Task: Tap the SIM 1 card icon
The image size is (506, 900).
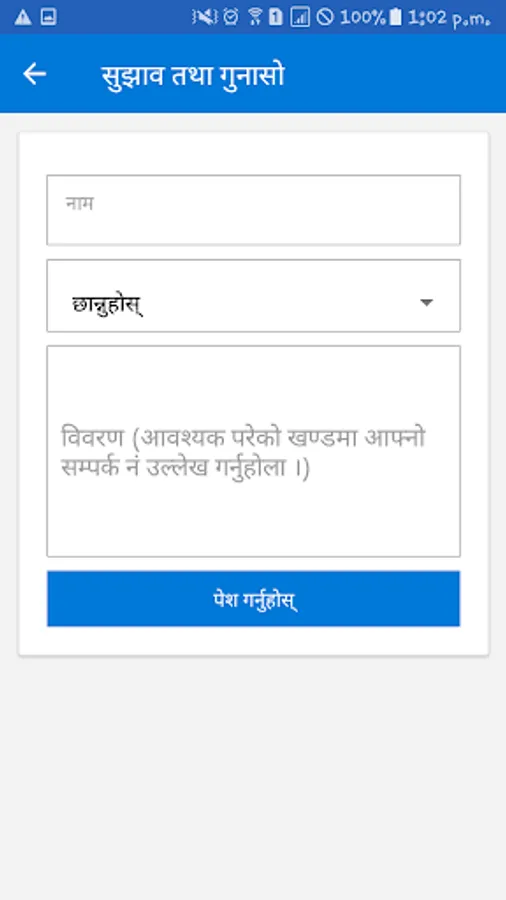Action: (x=275, y=17)
